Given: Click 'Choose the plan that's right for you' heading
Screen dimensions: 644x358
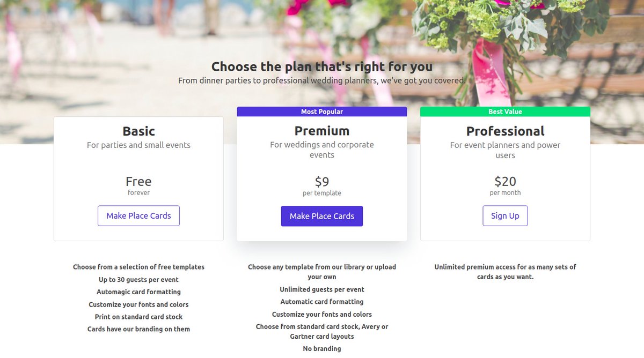Looking at the screenshot, I should click(x=322, y=66).
